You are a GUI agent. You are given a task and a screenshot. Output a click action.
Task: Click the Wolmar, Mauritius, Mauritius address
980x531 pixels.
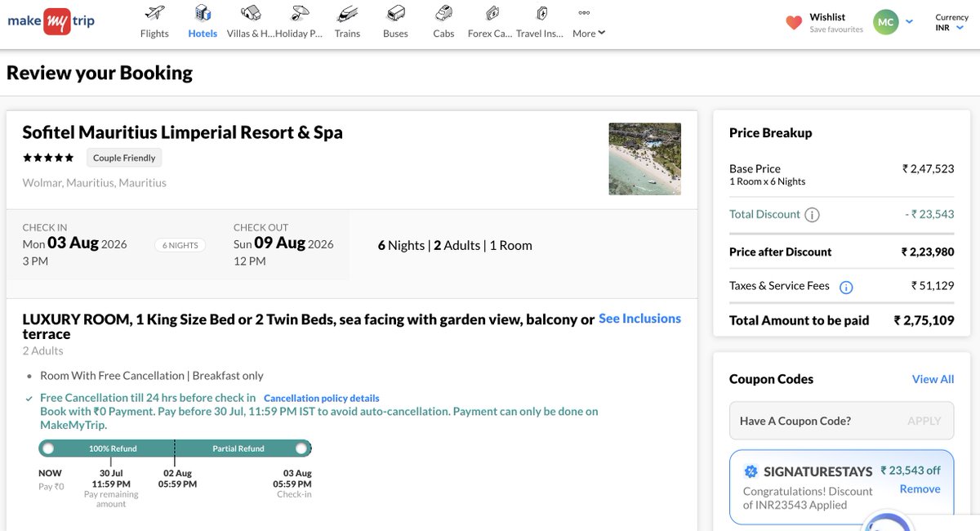[x=95, y=183]
